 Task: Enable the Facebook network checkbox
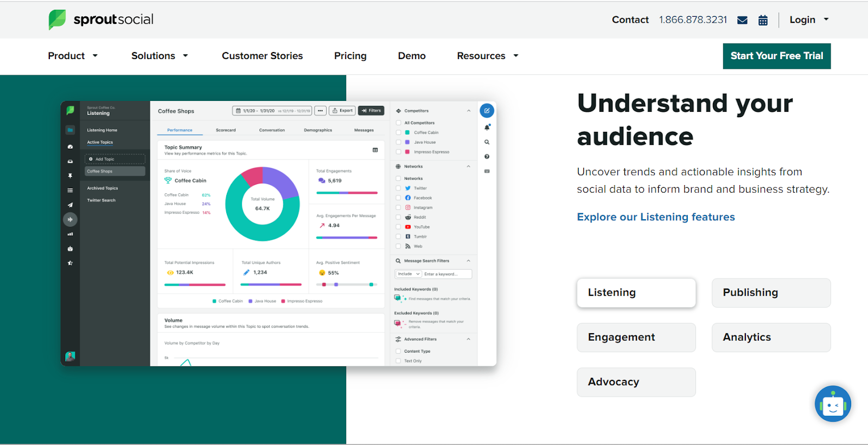398,198
